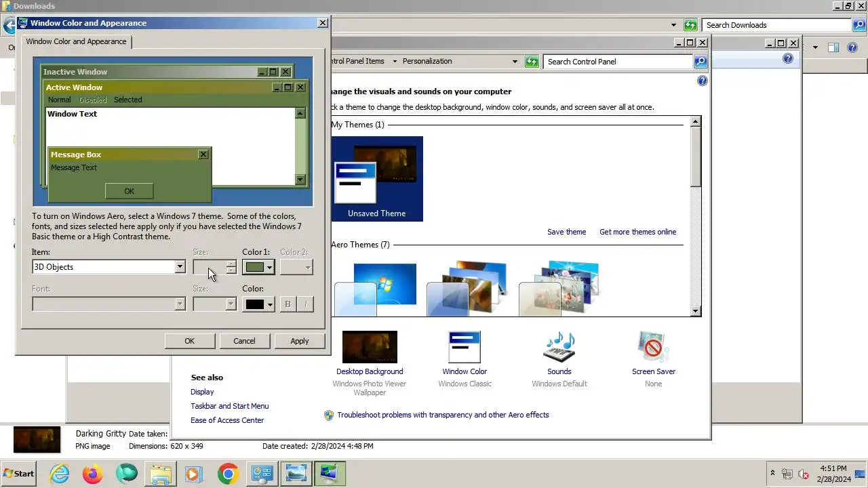Click the Personalization monitor taskbar button

point(330,474)
